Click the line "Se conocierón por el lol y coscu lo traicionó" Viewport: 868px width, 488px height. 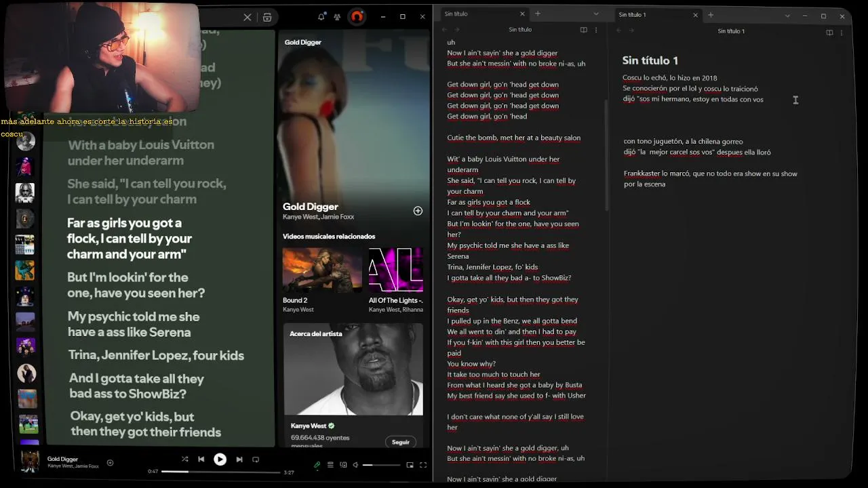(690, 89)
